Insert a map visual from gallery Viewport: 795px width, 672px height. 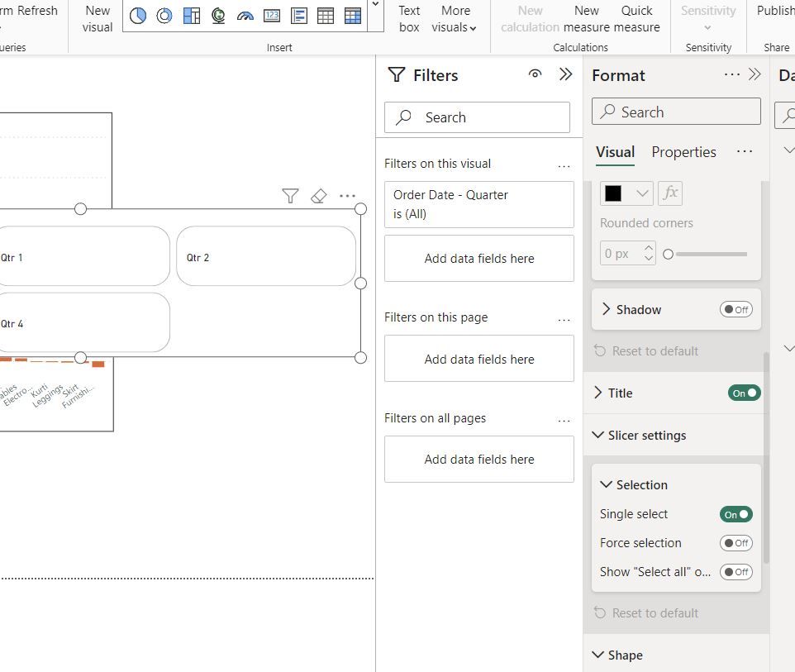click(x=218, y=16)
